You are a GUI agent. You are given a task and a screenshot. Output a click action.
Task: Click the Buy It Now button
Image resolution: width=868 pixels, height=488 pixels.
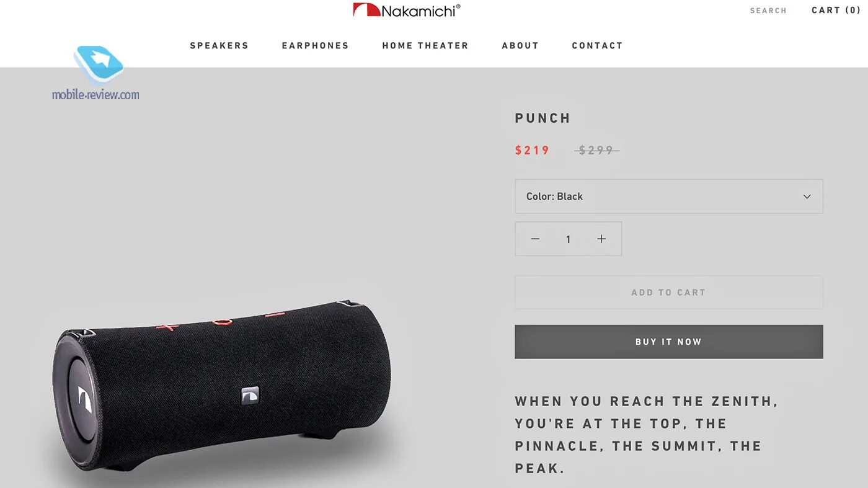tap(668, 342)
